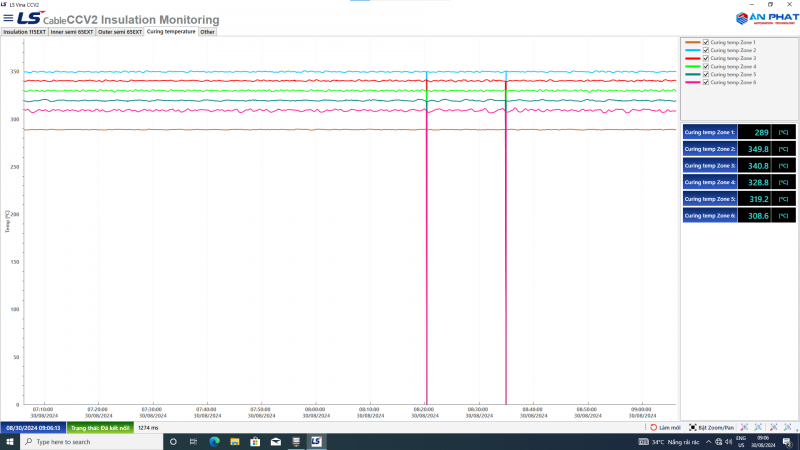Click the Zone 2 cyan legend color line
Screen dimensions: 800x450
692,50
